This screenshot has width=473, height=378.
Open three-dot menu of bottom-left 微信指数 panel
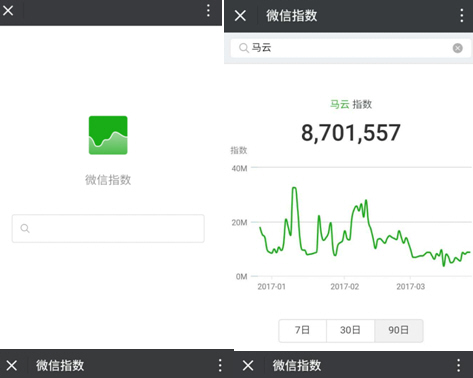click(x=220, y=366)
